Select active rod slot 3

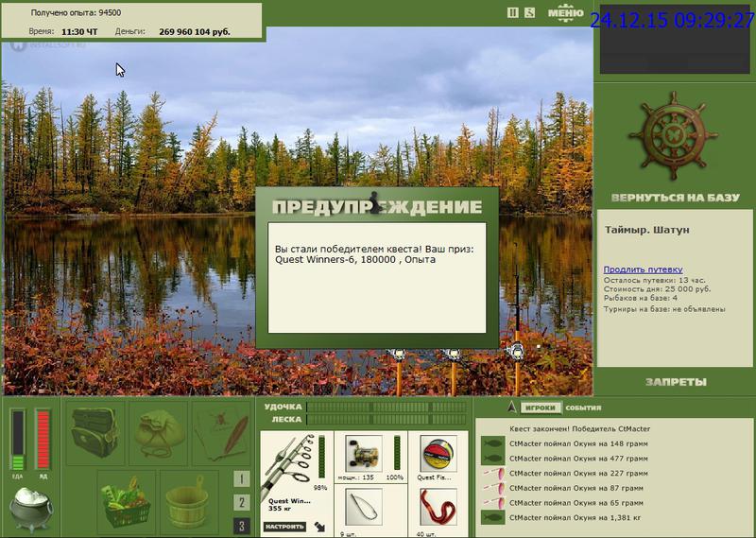pos(242,526)
